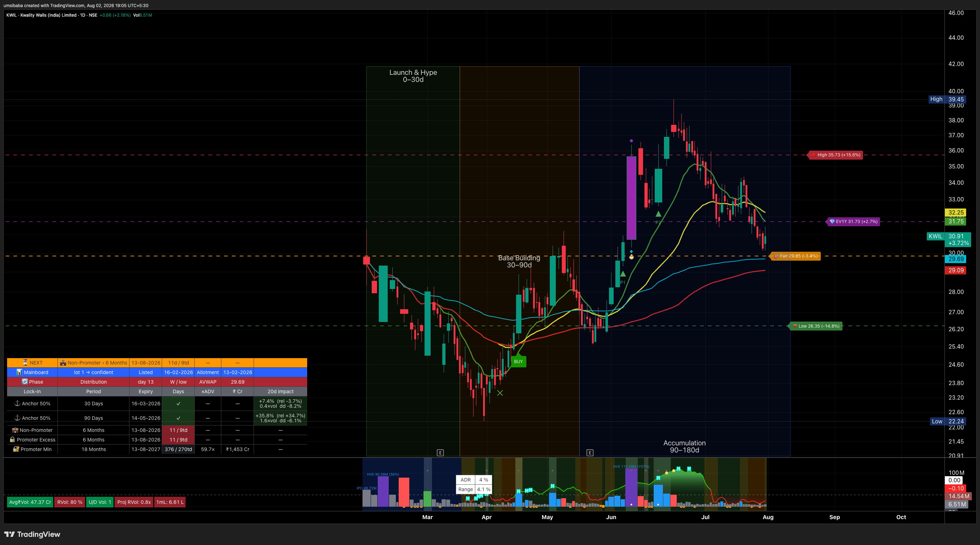Click the diamond icon on EV1Y label
This screenshot has width=980, height=545.
[x=832, y=221]
